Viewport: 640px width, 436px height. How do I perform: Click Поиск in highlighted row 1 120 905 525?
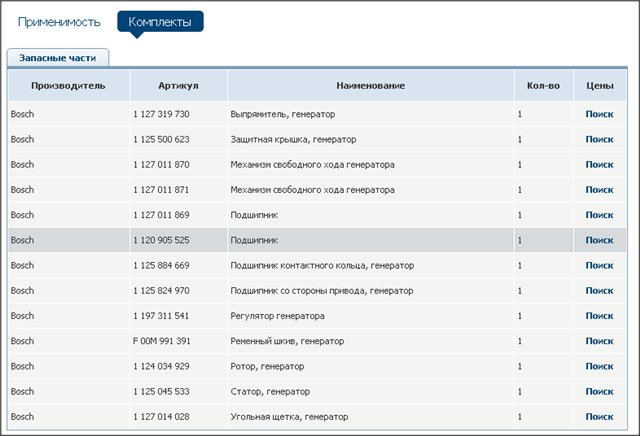point(599,240)
